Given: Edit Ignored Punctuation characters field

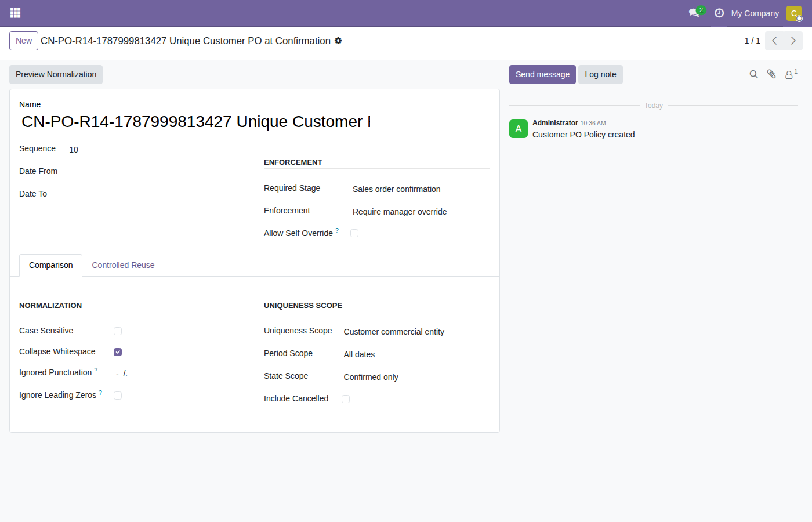Looking at the screenshot, I should tap(180, 374).
